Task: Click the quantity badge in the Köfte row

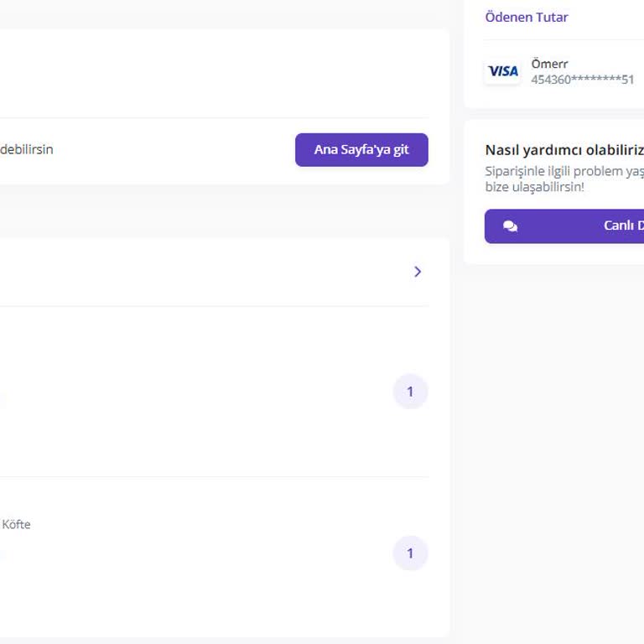Action: pos(410,553)
